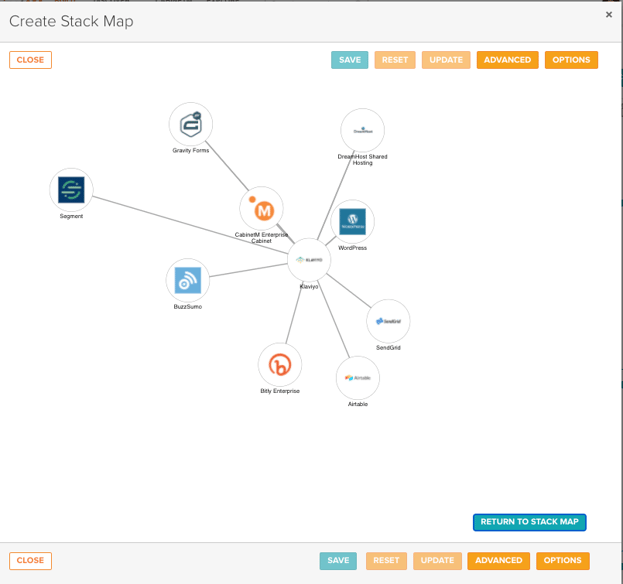Select the Segment node icon
This screenshot has width=623, height=584.
tap(71, 190)
